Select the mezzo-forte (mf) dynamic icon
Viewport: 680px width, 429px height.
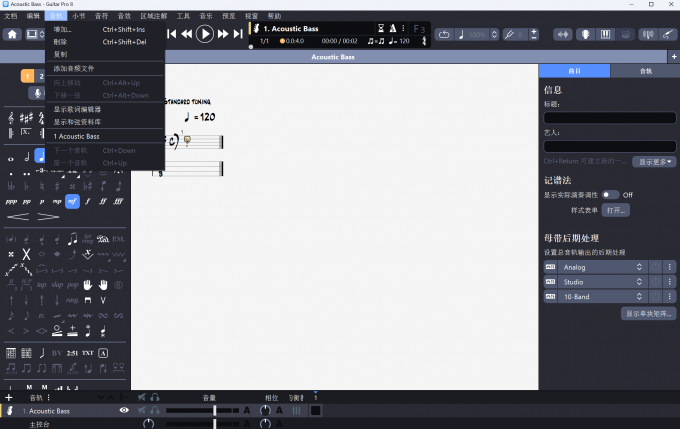(x=73, y=201)
